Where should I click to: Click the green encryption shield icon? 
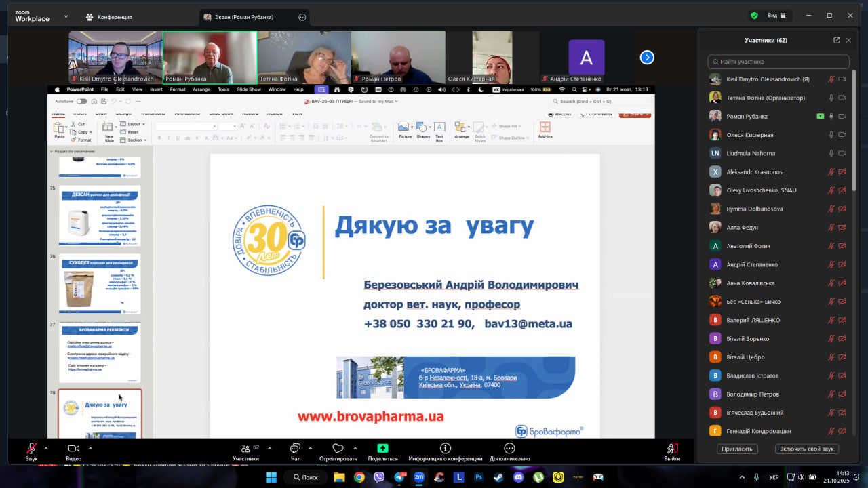754,16
